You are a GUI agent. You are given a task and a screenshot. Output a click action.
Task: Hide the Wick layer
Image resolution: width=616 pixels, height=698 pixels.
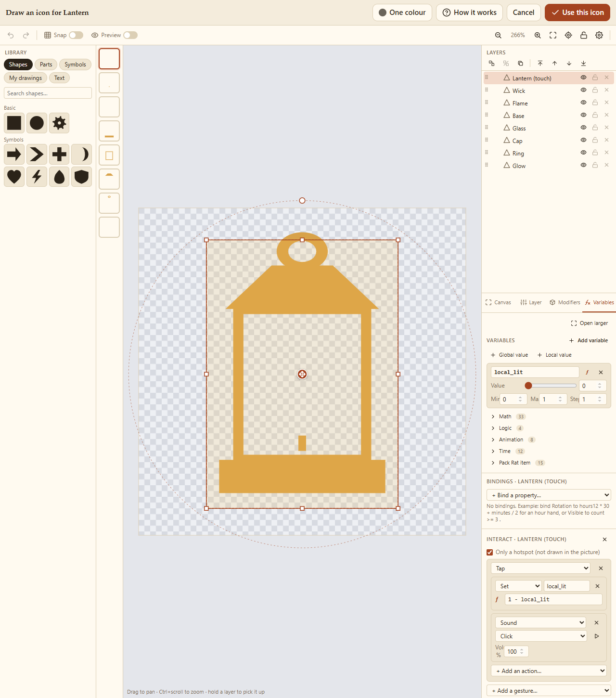583,90
